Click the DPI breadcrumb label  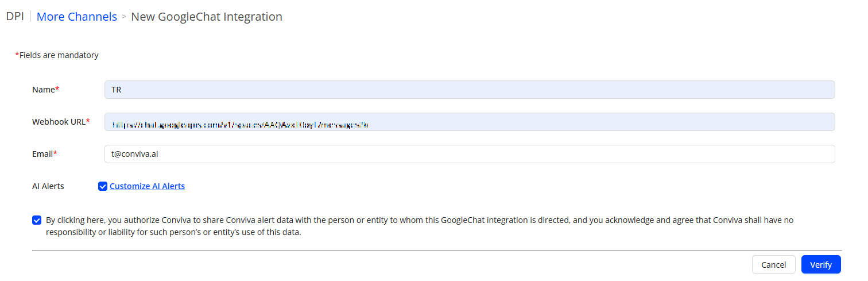tap(15, 17)
